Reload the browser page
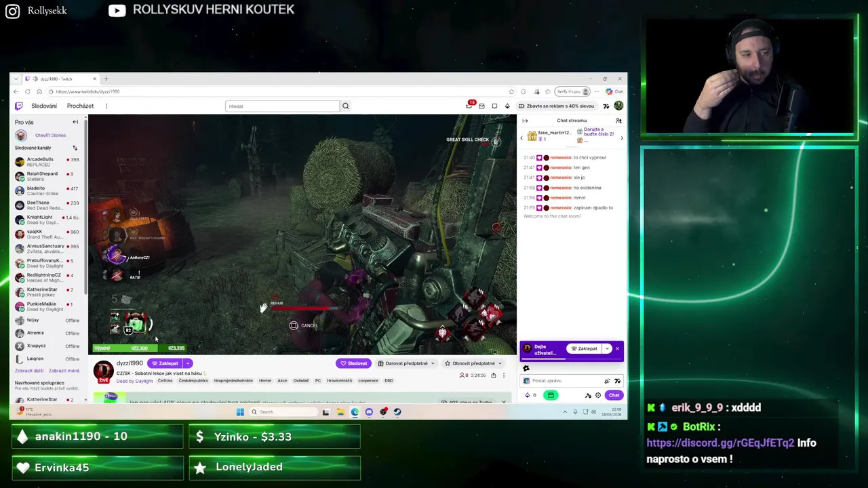The height and width of the screenshot is (488, 868). click(x=27, y=91)
